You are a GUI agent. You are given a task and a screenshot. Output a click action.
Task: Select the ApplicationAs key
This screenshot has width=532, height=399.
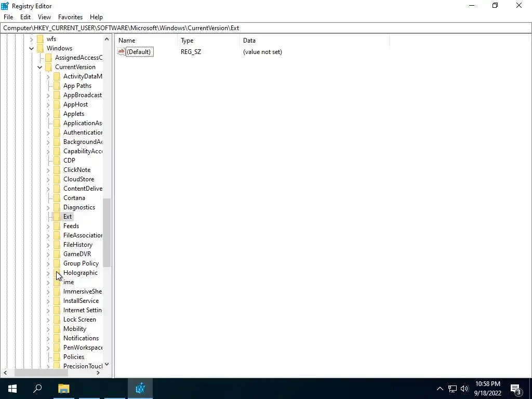[x=83, y=123]
